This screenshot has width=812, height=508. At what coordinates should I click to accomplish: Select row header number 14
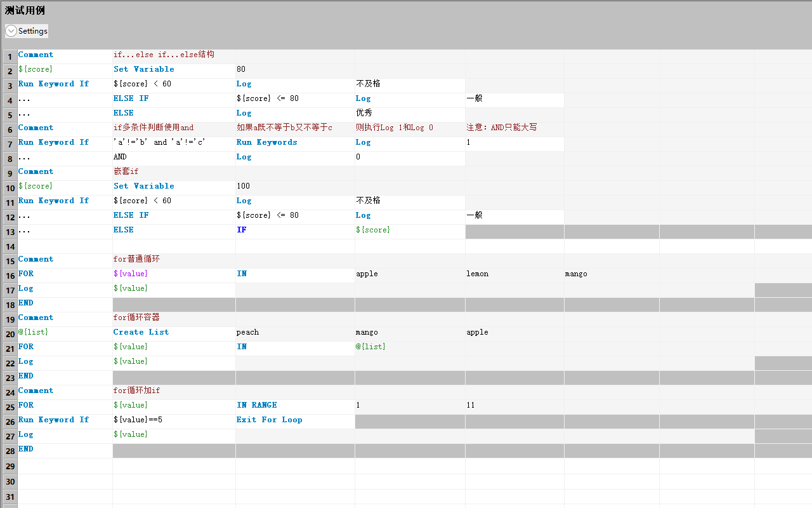(x=10, y=246)
